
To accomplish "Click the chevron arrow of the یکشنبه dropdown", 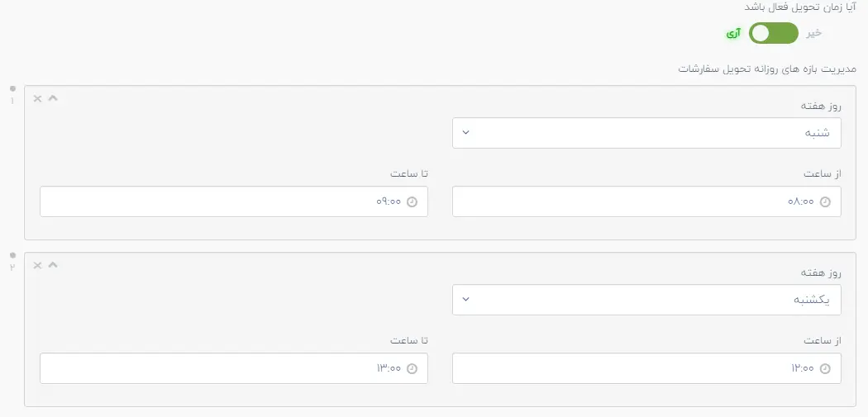I will (465, 300).
